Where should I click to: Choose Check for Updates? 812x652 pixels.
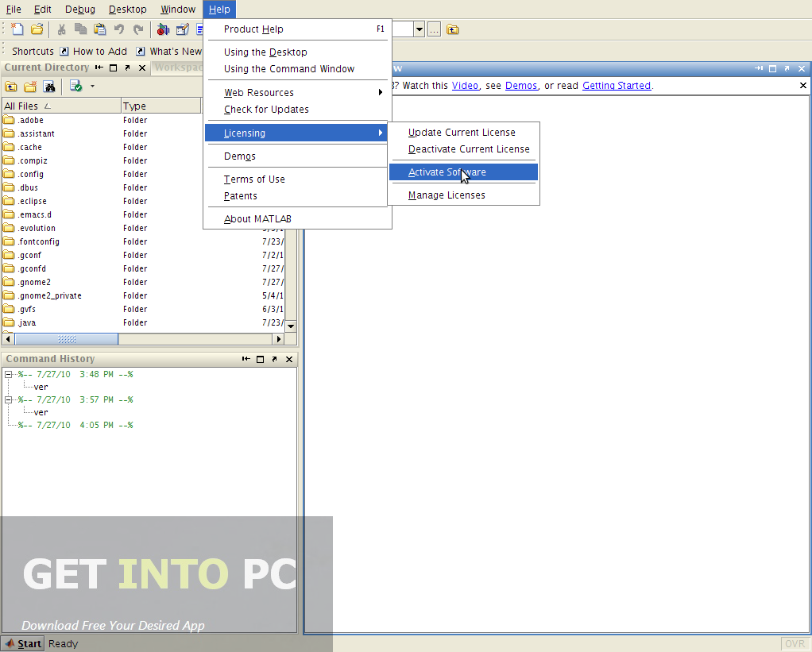298,109
